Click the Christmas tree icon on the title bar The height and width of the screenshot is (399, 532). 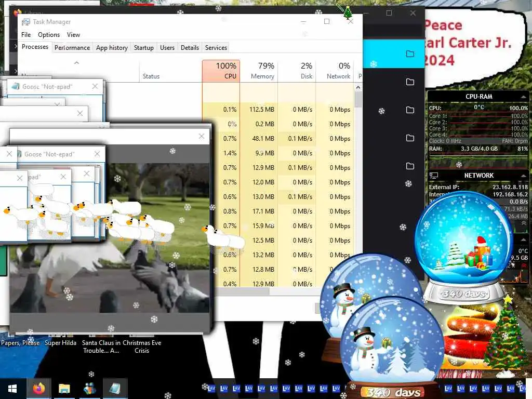tap(348, 12)
